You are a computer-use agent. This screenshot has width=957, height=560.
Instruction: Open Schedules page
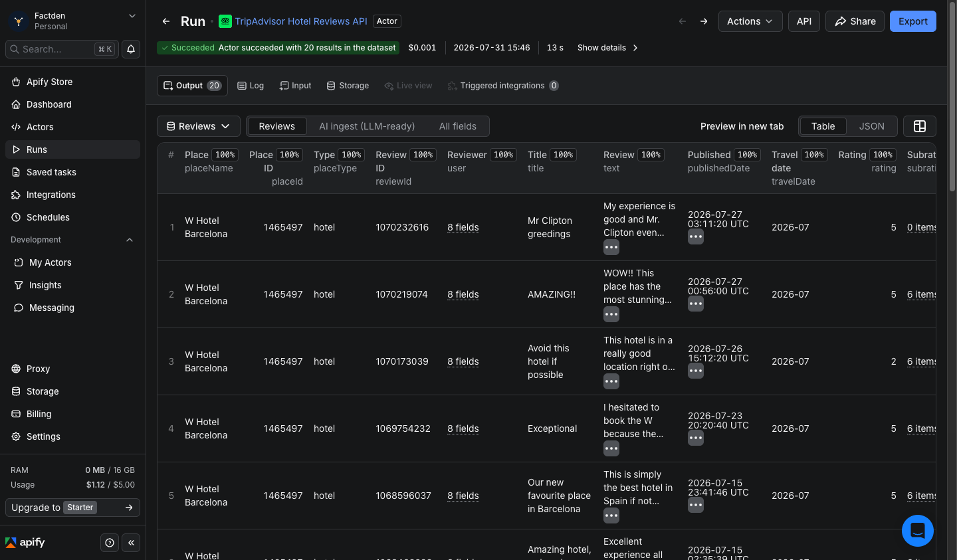coord(73,217)
